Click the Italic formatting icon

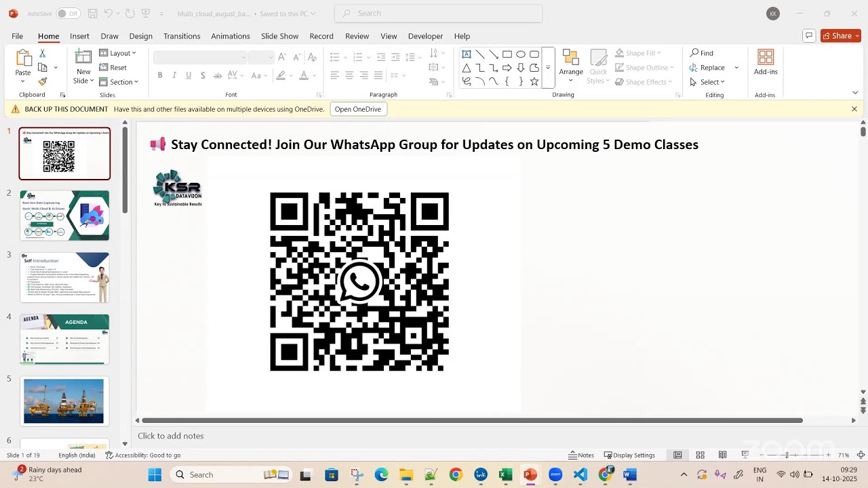tap(174, 75)
